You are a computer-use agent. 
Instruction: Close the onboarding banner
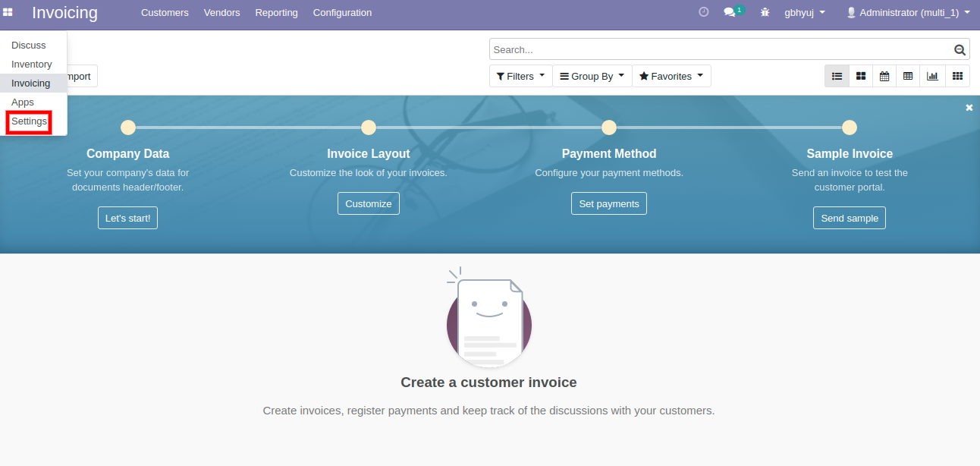(969, 108)
